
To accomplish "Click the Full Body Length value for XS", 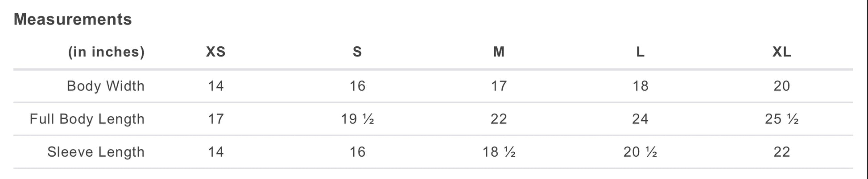I will click(x=216, y=119).
